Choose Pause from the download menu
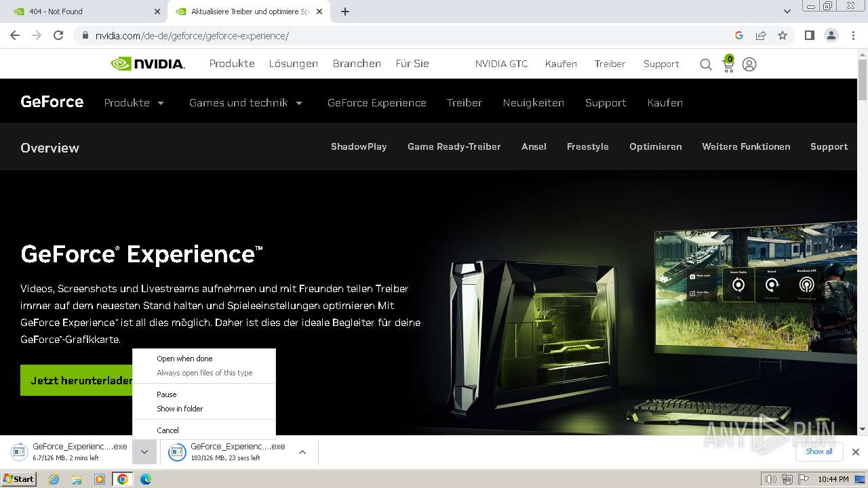Image resolution: width=868 pixels, height=488 pixels. click(204, 394)
